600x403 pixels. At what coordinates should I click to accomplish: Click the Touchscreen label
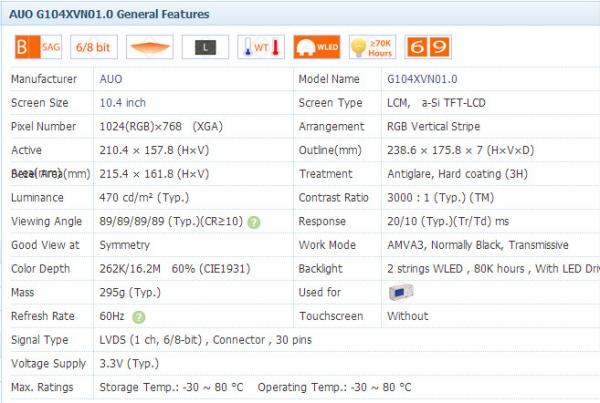[331, 317]
